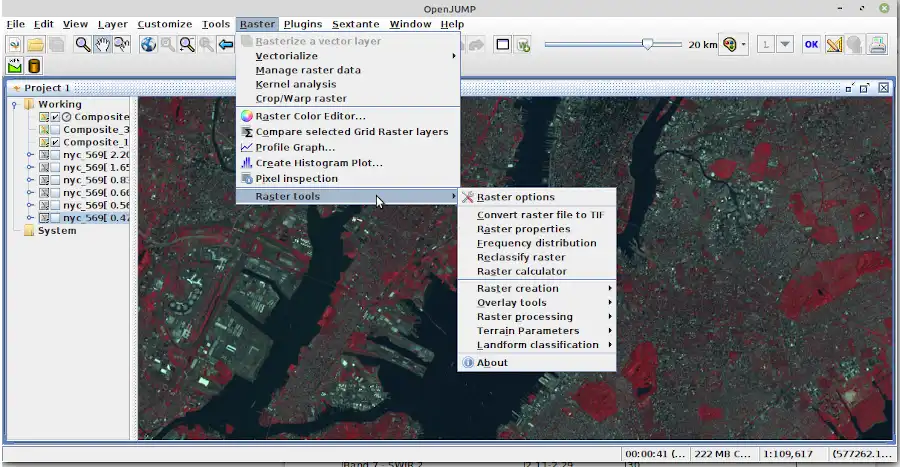Click the New Project toolbar icon
Screen dimensions: 900x467
[x=15, y=45]
